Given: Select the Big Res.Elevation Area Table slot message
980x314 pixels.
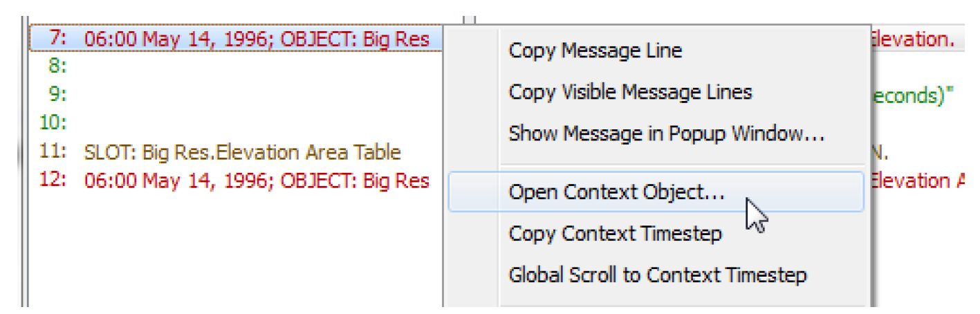Looking at the screenshot, I should (242, 151).
